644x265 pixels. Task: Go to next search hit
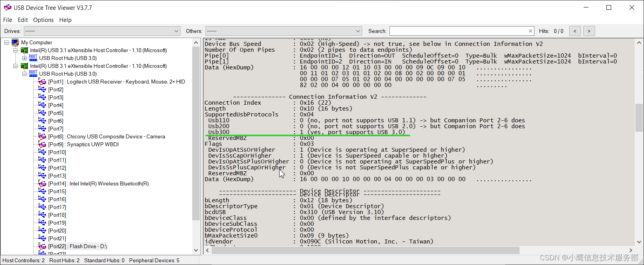pos(589,31)
